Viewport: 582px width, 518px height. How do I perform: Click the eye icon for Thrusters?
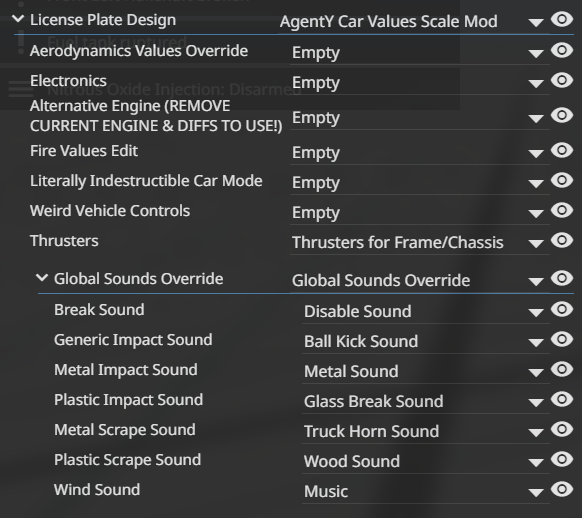click(x=562, y=240)
